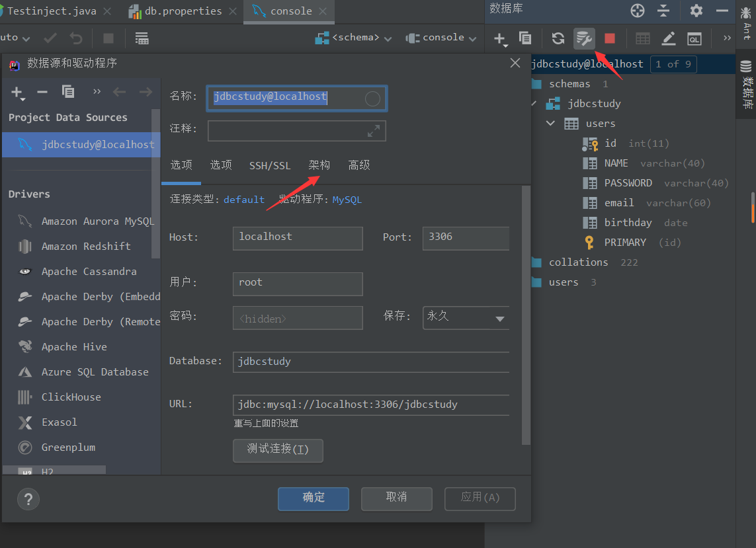The width and height of the screenshot is (756, 548).
Task: Hide the database panel with minus icon
Action: tap(722, 11)
